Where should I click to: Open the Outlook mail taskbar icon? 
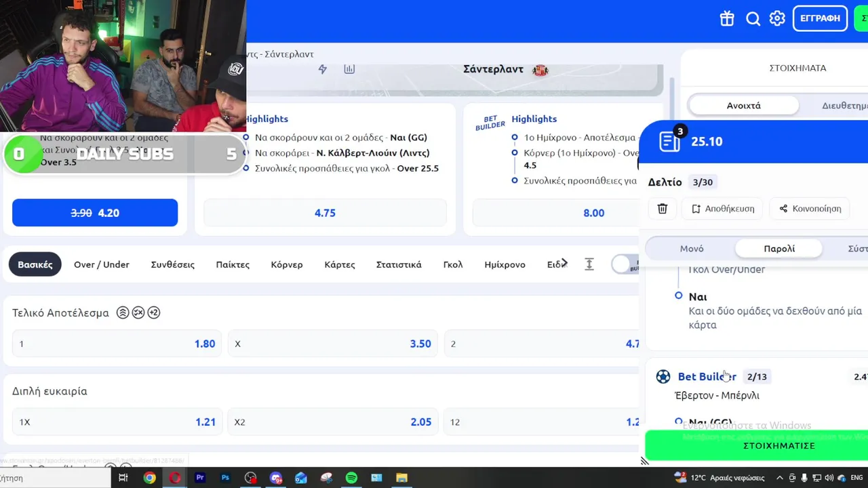coord(301,478)
